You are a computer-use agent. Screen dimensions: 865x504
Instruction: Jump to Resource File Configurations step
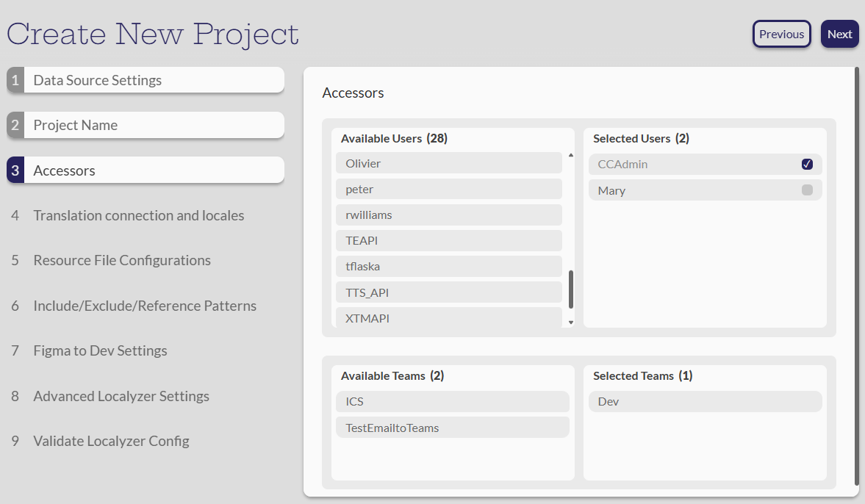121,260
